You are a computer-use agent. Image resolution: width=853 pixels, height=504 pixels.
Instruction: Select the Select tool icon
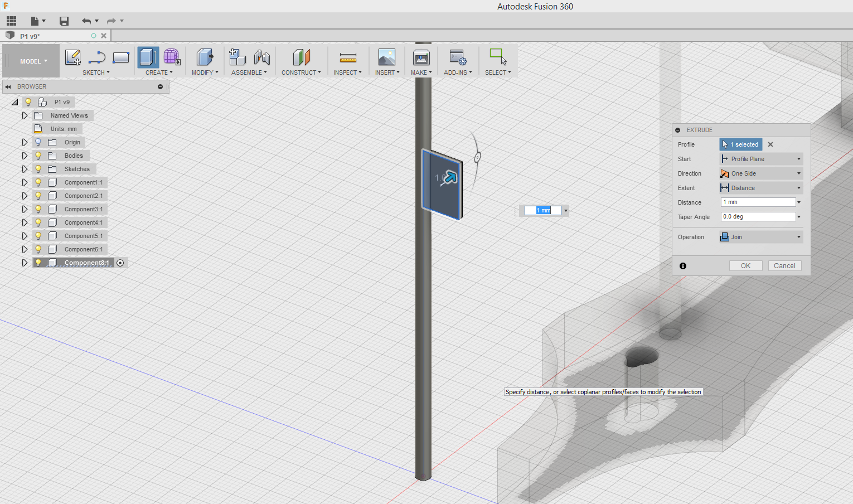[x=498, y=57]
